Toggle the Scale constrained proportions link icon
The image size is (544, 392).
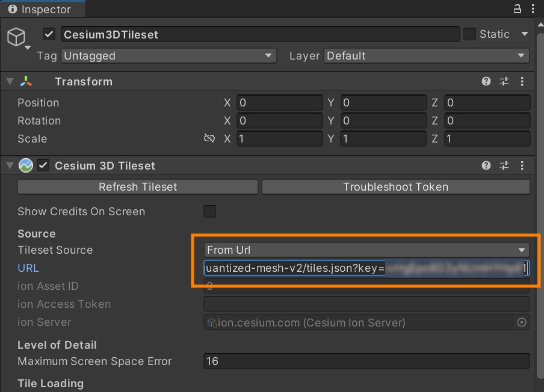(x=209, y=139)
